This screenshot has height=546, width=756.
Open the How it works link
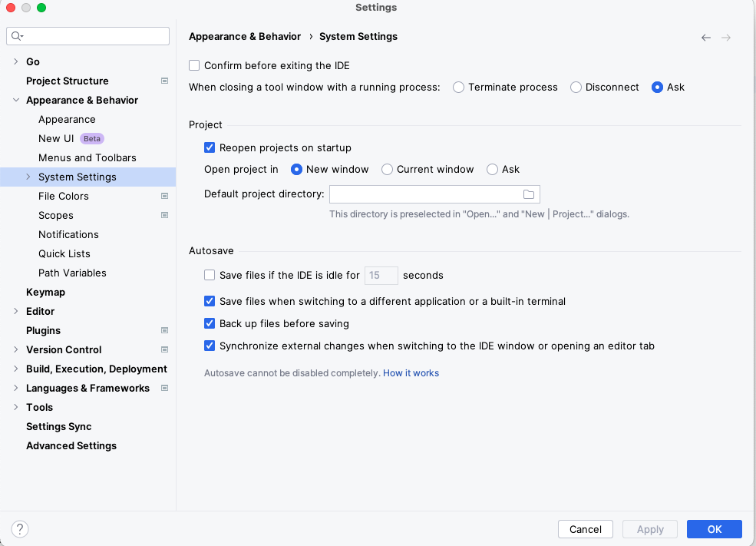point(411,373)
